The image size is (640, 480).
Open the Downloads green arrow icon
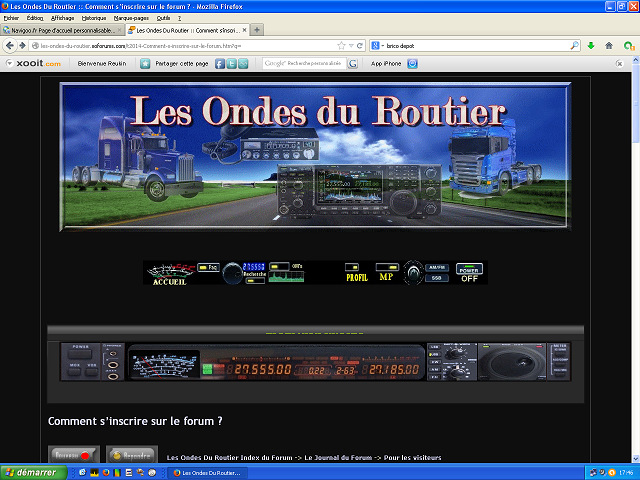point(591,46)
